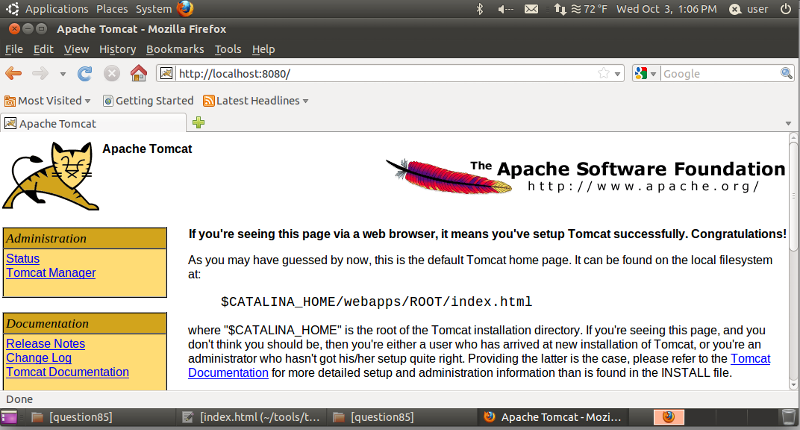This screenshot has width=800, height=430.
Task: Open the search engine selector dropdown
Action: pos(646,73)
